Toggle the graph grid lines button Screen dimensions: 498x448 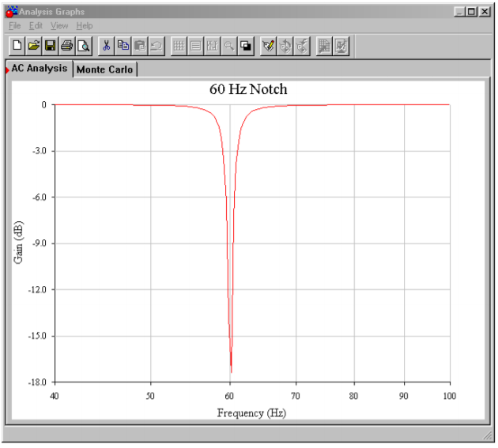coord(179,46)
